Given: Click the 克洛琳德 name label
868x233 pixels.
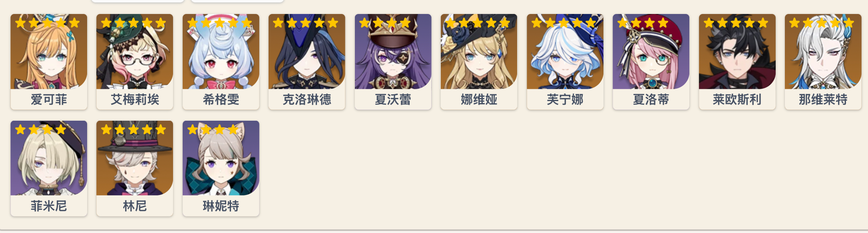Looking at the screenshot, I should coord(307,100).
